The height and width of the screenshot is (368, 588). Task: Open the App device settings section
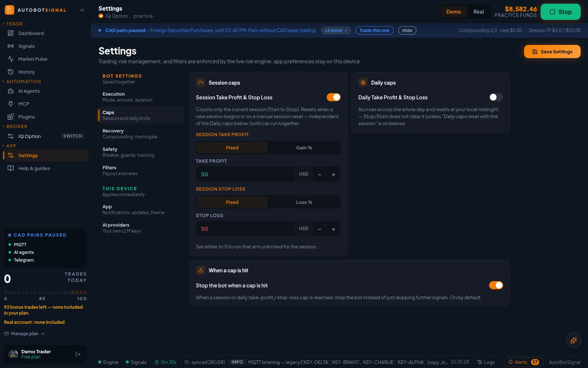click(x=141, y=209)
